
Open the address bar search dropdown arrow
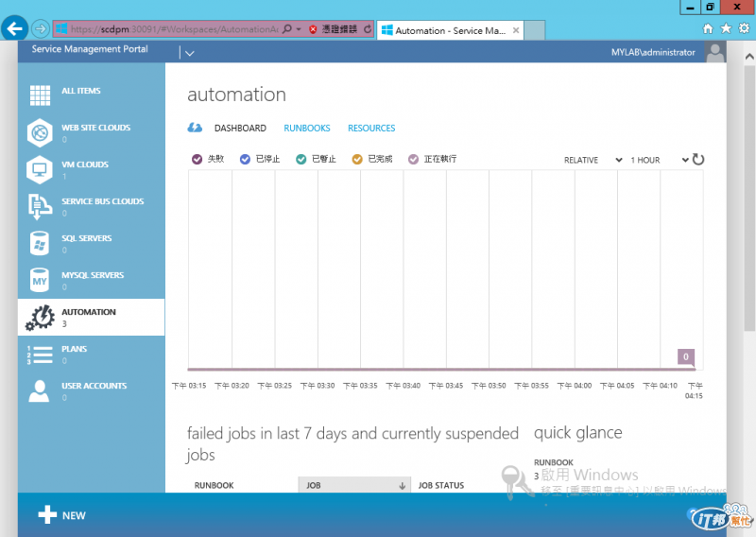click(x=299, y=29)
